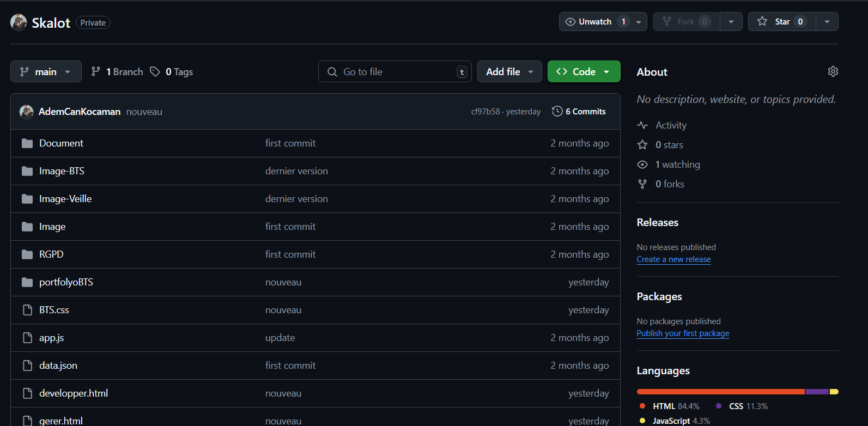The image size is (868, 426).
Task: Click the app.js file icon
Action: tap(27, 338)
